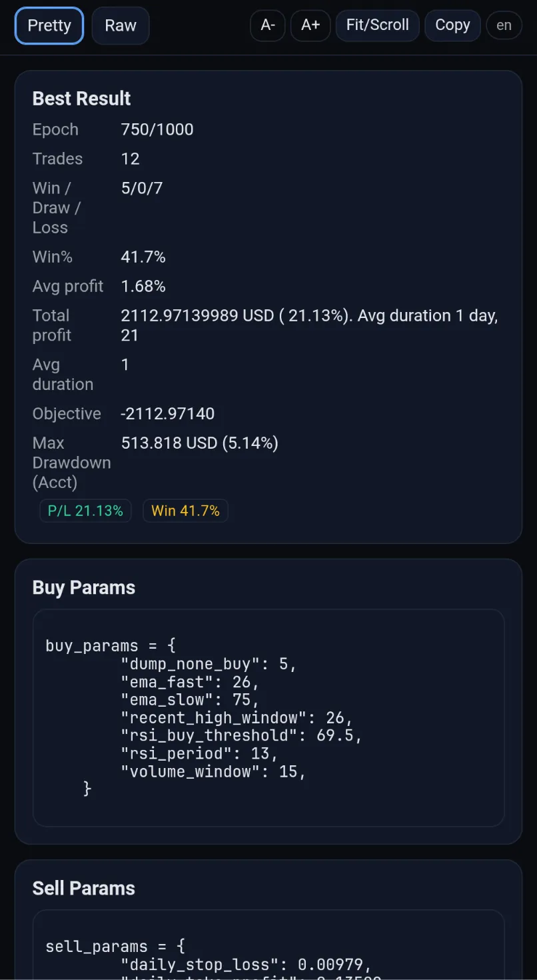This screenshot has height=980, width=537.
Task: Click the Epoch value 750/1000
Action: (157, 129)
